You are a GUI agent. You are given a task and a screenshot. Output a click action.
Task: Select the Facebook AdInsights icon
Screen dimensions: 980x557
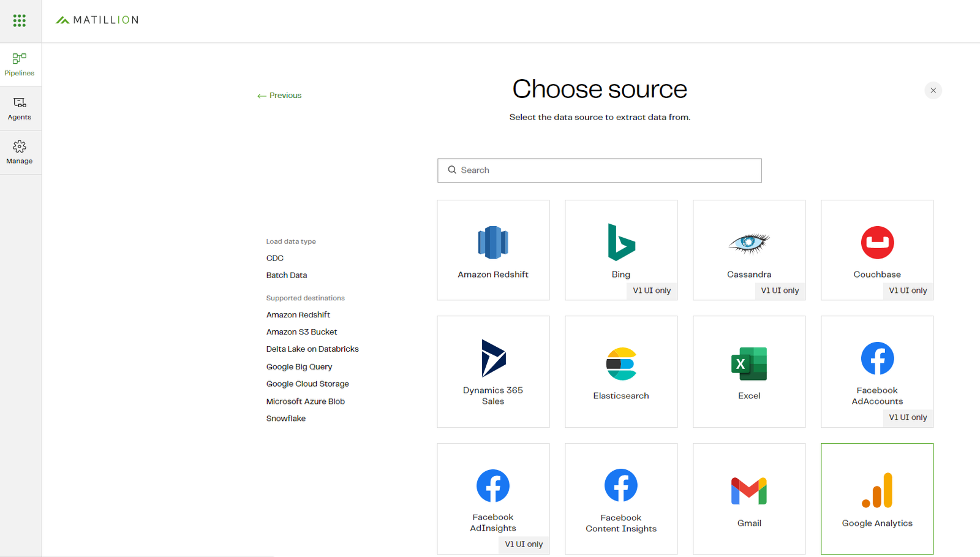click(493, 486)
